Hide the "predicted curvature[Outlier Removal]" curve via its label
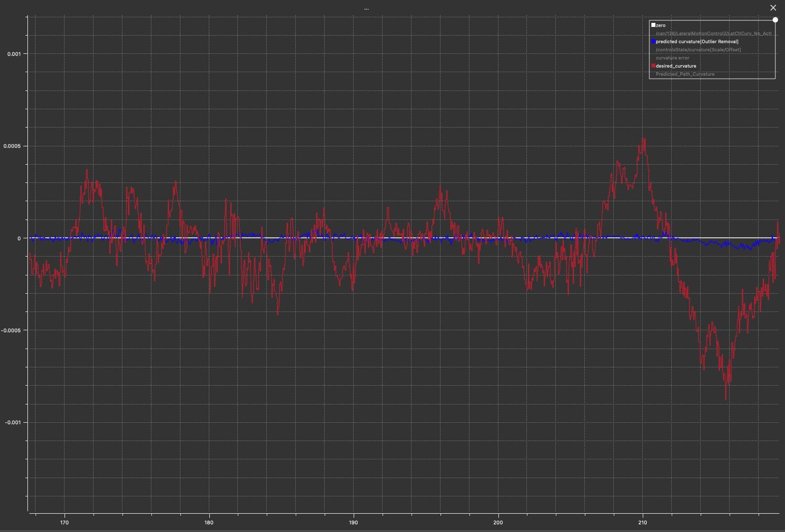 (x=697, y=42)
